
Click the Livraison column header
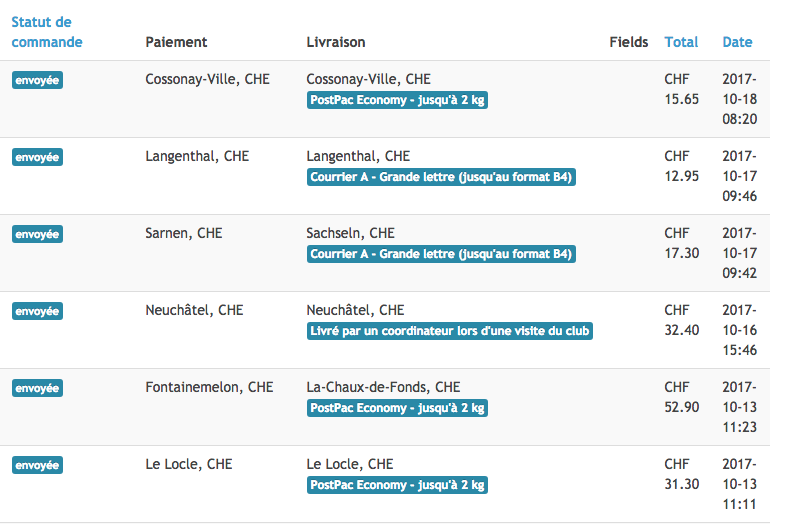coord(335,42)
